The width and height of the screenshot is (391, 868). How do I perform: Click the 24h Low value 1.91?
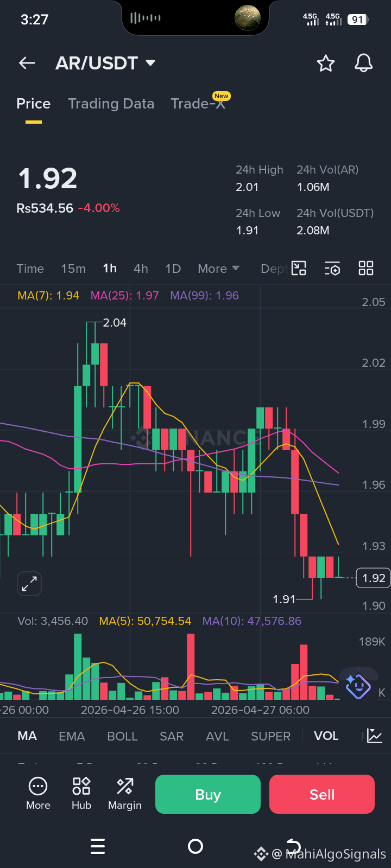(x=247, y=231)
